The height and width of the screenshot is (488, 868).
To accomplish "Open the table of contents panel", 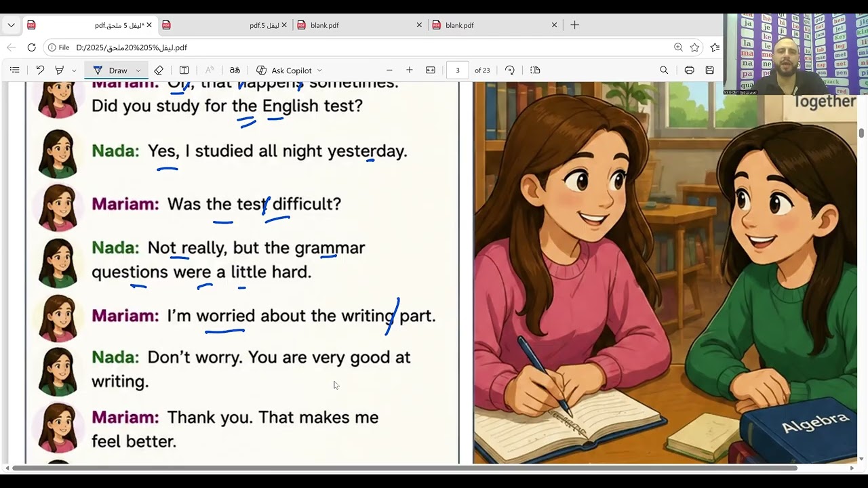I will tap(15, 70).
